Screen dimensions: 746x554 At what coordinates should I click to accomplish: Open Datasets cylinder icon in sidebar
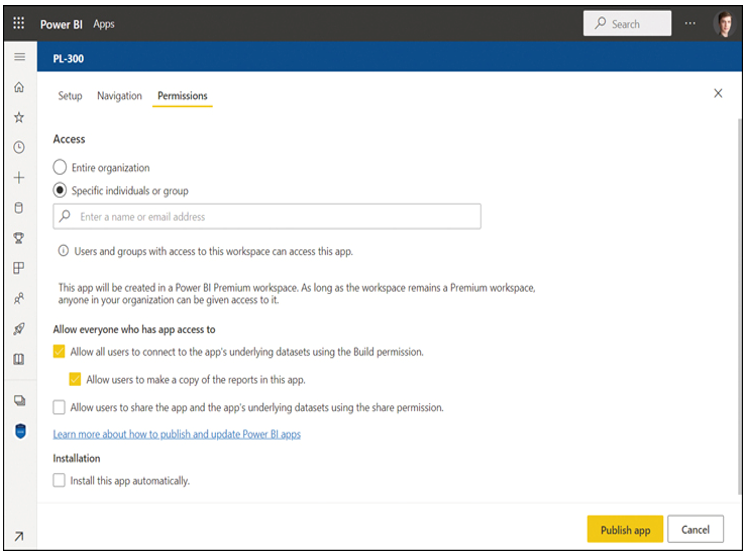pyautogui.click(x=19, y=208)
